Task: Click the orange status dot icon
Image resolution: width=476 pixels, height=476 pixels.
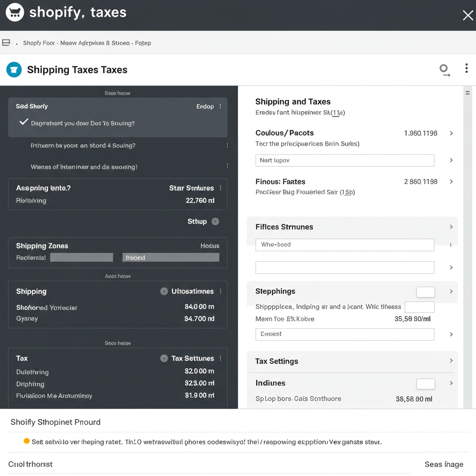Action: [x=26, y=441]
